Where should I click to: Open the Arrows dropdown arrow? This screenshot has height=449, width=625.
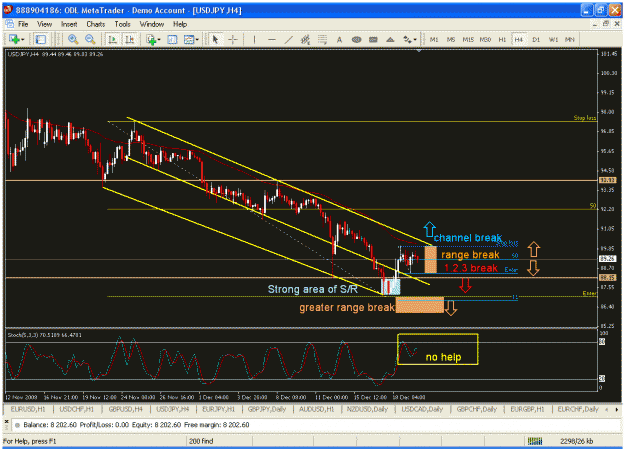coord(415,39)
